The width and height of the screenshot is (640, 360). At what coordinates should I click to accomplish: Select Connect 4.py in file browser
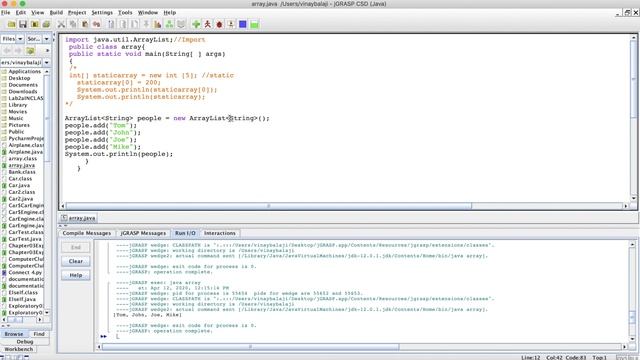coord(25,272)
